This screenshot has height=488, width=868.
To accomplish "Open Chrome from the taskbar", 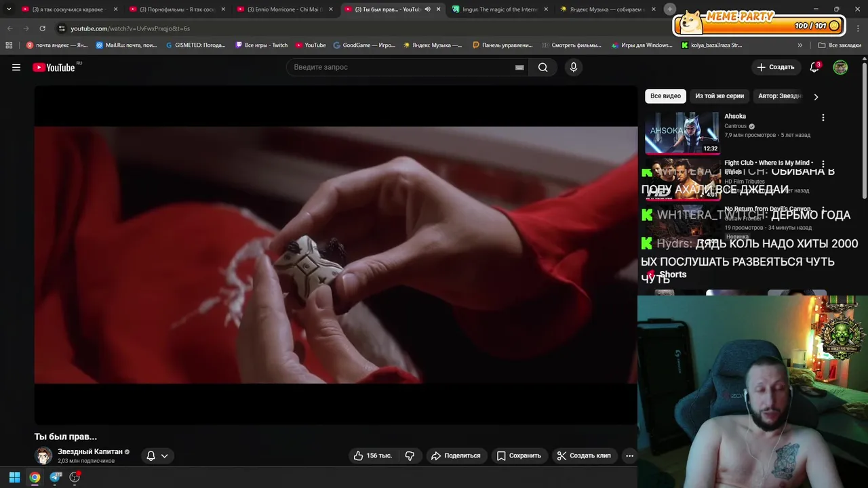I will [x=35, y=477].
